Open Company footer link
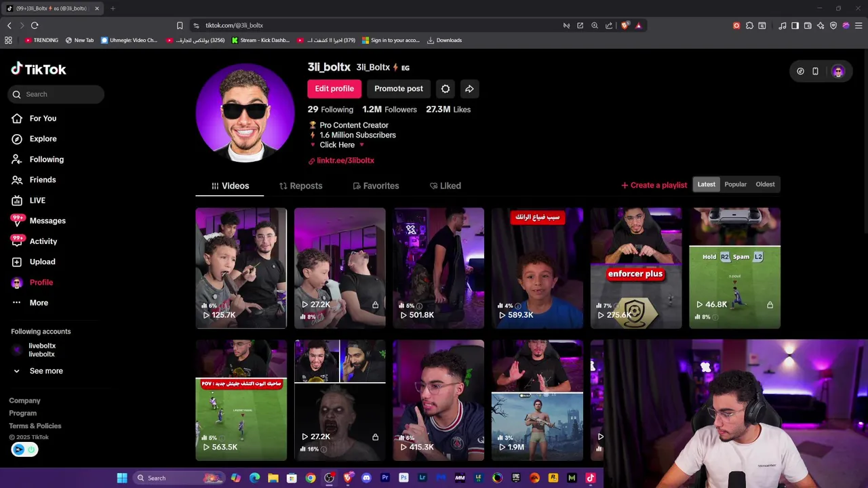868x488 pixels. (x=24, y=401)
